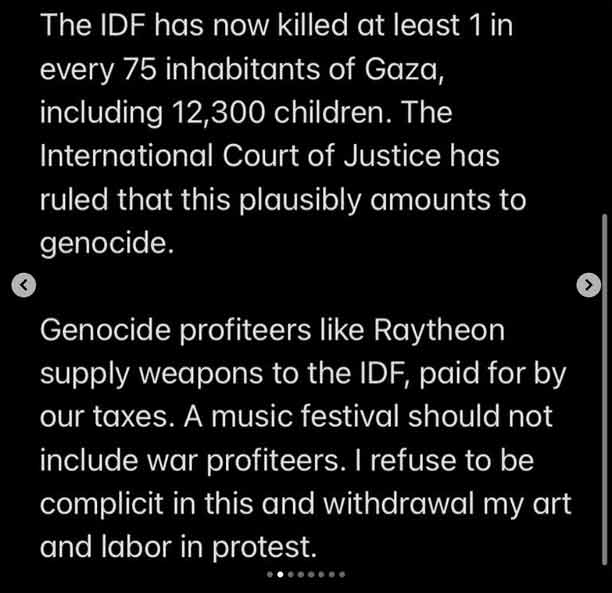612x593 pixels.
Task: Advance to next slide with right arrow
Action: click(x=589, y=285)
